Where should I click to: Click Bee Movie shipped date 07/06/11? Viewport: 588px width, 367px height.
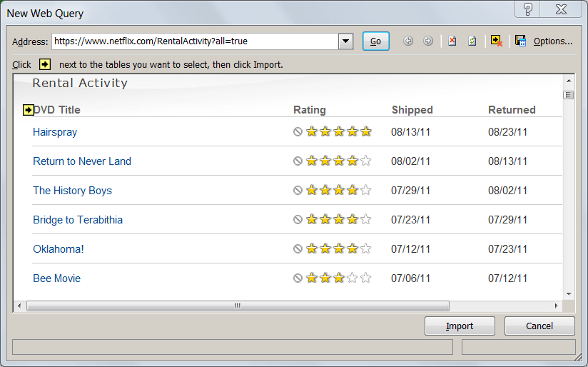(x=410, y=278)
